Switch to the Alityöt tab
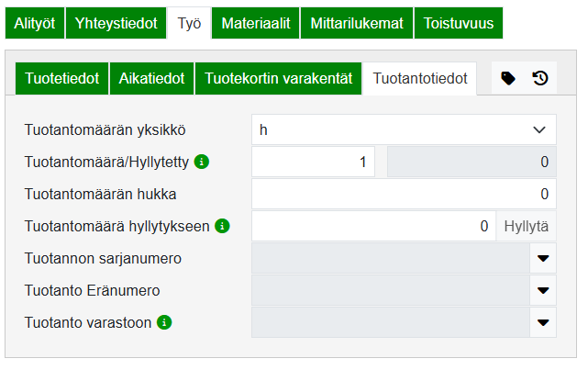 [36, 23]
